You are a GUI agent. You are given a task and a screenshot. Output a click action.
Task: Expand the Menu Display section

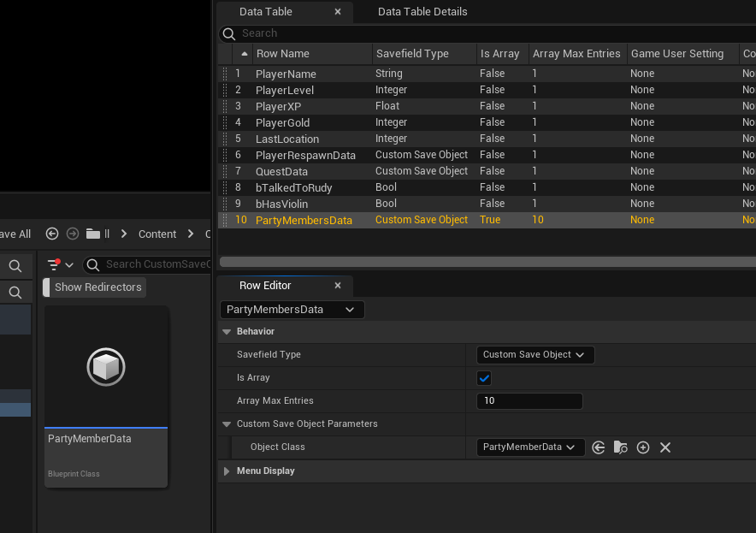227,471
